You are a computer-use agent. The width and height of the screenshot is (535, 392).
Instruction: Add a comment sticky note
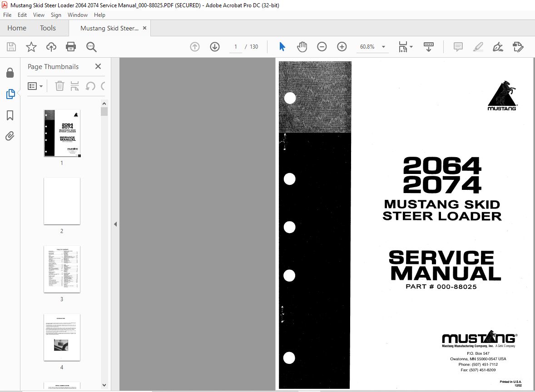tap(458, 47)
